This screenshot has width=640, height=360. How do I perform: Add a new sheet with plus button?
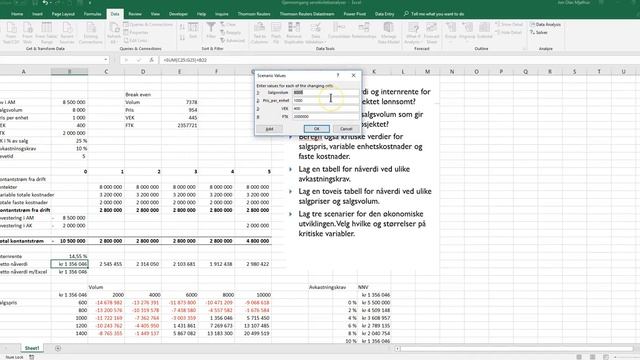[58, 348]
